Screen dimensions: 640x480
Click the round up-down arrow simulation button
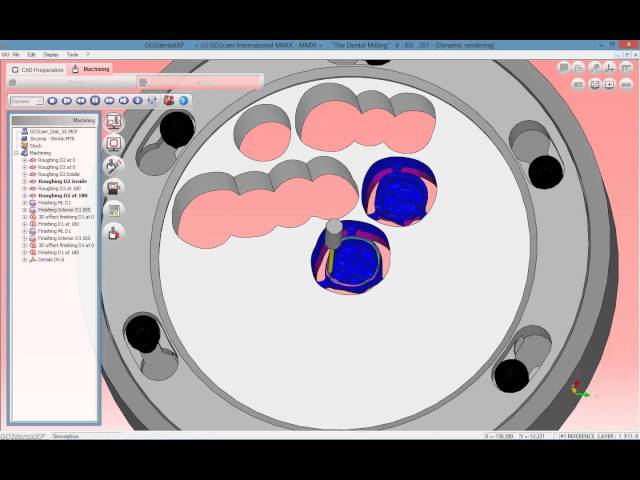(x=138, y=100)
